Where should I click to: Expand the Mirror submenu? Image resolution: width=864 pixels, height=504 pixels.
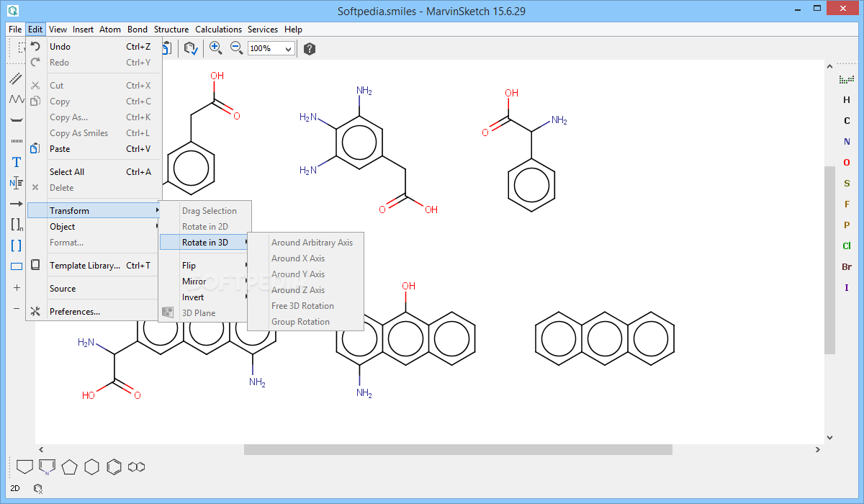click(x=204, y=282)
